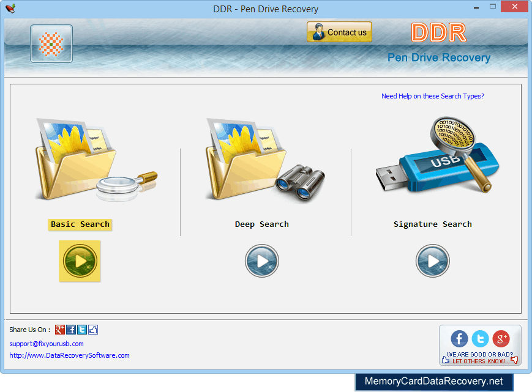Open Need Help on these Search Types link

(x=433, y=96)
